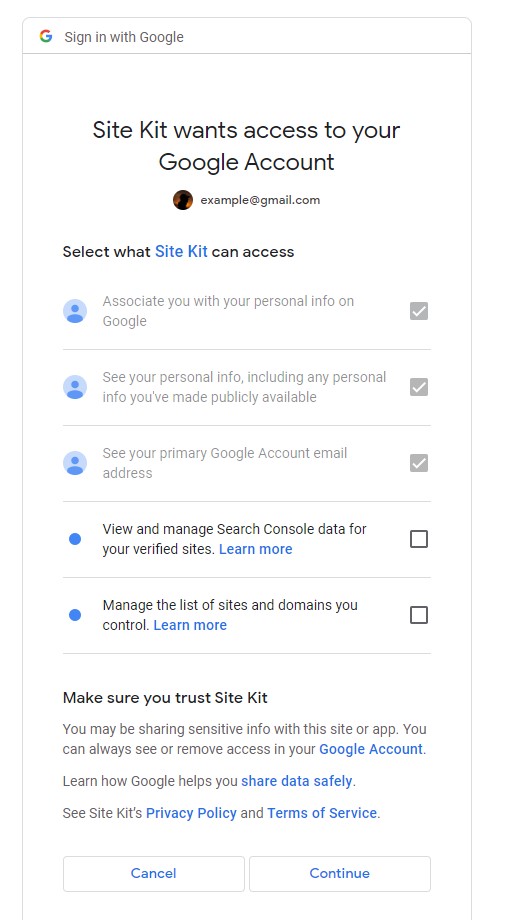Click the checked 'Associate you with personal info' checkbox

pyautogui.click(x=419, y=311)
